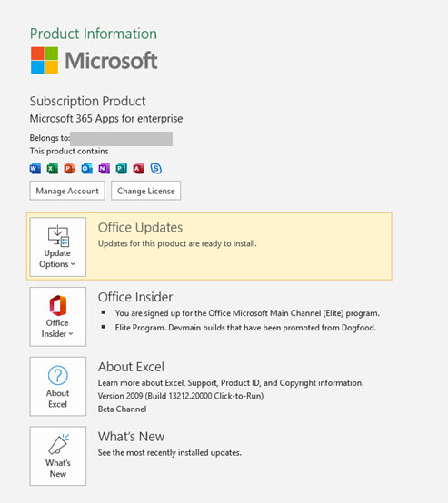
Task: Click the 'This product contains' label
Action: click(69, 151)
